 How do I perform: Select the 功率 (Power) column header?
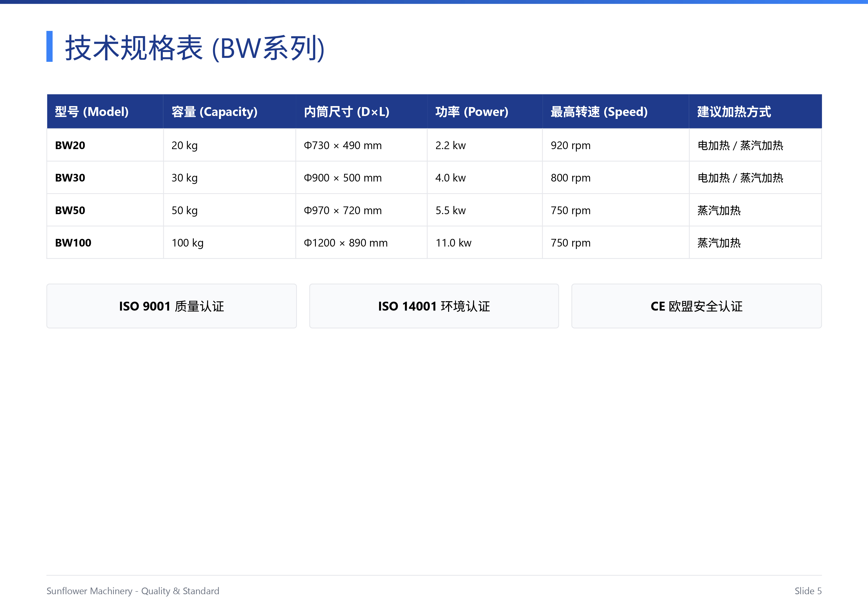tap(485, 112)
